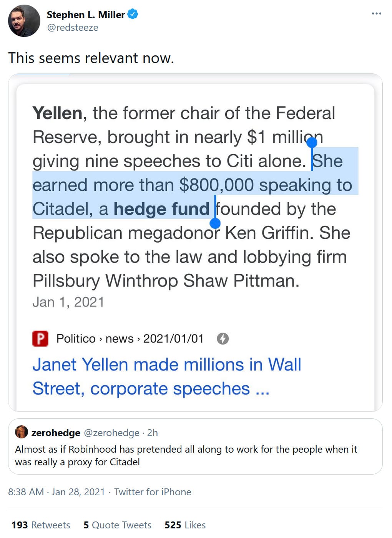Open the quoted zerohedge tweet text
This screenshot has width=392, height=538.
tap(186, 455)
